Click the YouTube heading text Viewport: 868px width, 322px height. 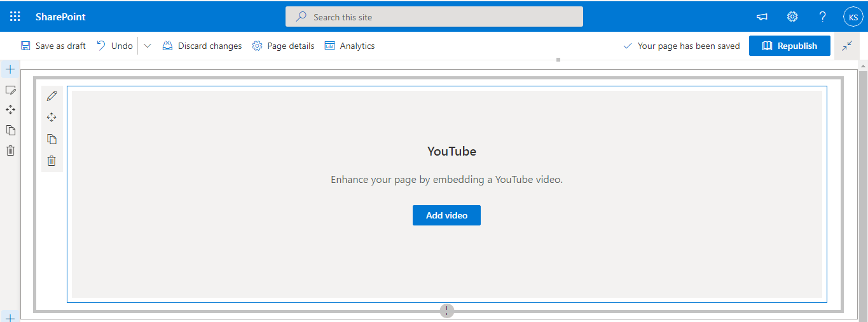pos(451,151)
